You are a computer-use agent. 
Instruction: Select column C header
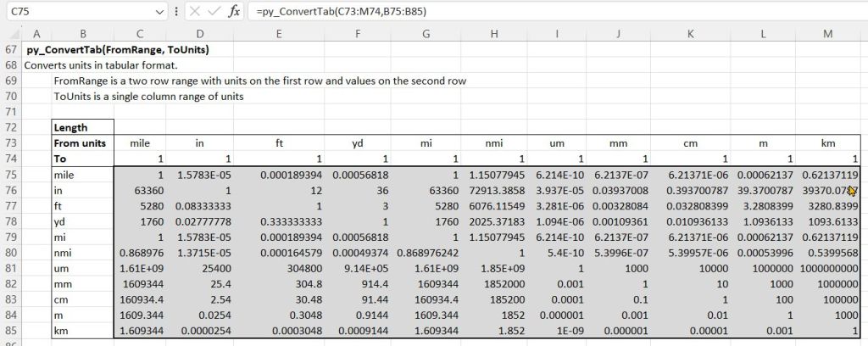click(x=139, y=34)
